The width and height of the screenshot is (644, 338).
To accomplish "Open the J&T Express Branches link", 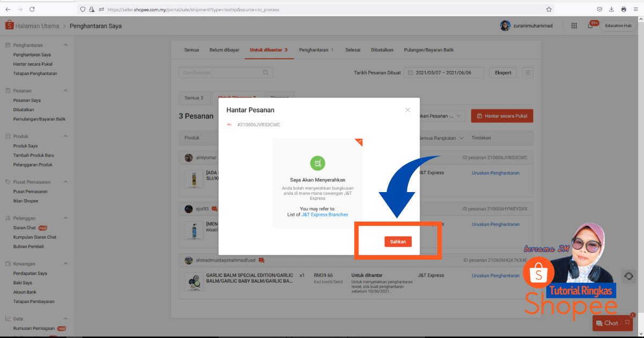I will click(x=324, y=215).
